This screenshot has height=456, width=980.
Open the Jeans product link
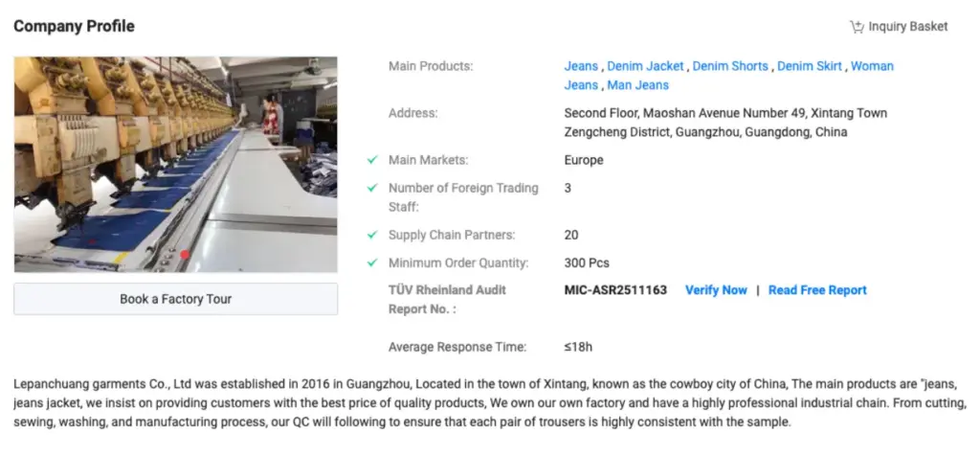point(581,66)
